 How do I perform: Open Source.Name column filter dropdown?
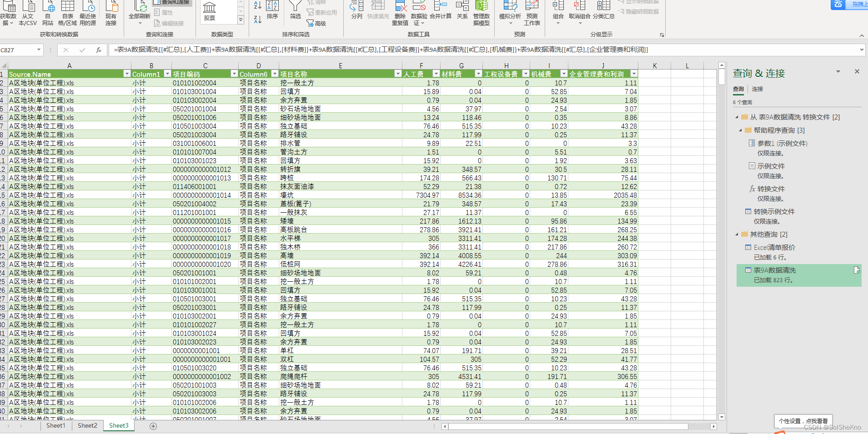click(x=127, y=74)
